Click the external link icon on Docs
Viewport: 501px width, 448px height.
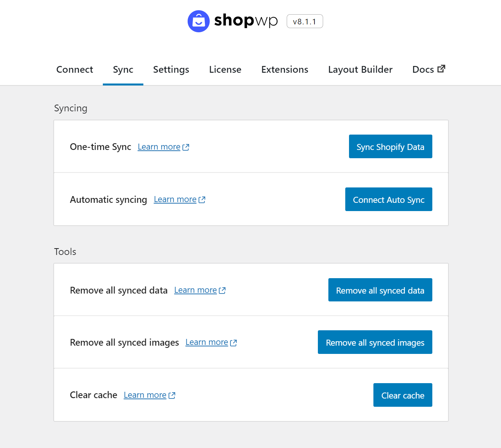click(441, 69)
